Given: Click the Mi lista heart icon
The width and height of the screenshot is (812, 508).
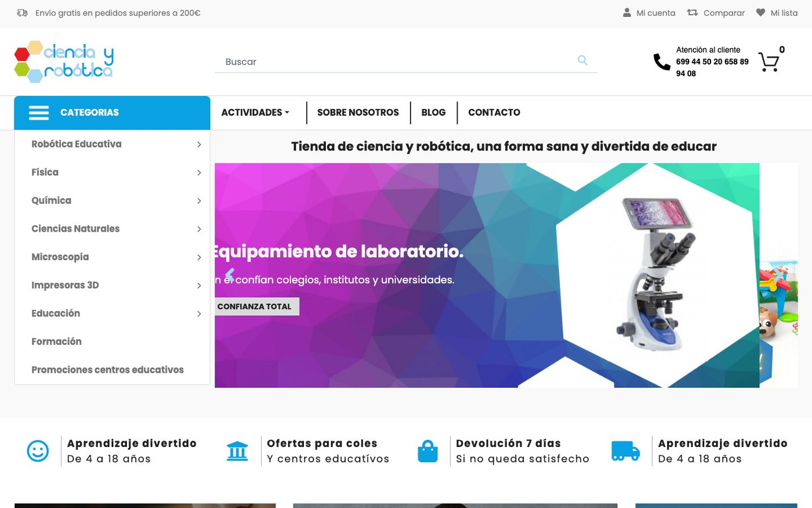Looking at the screenshot, I should click(x=760, y=12).
